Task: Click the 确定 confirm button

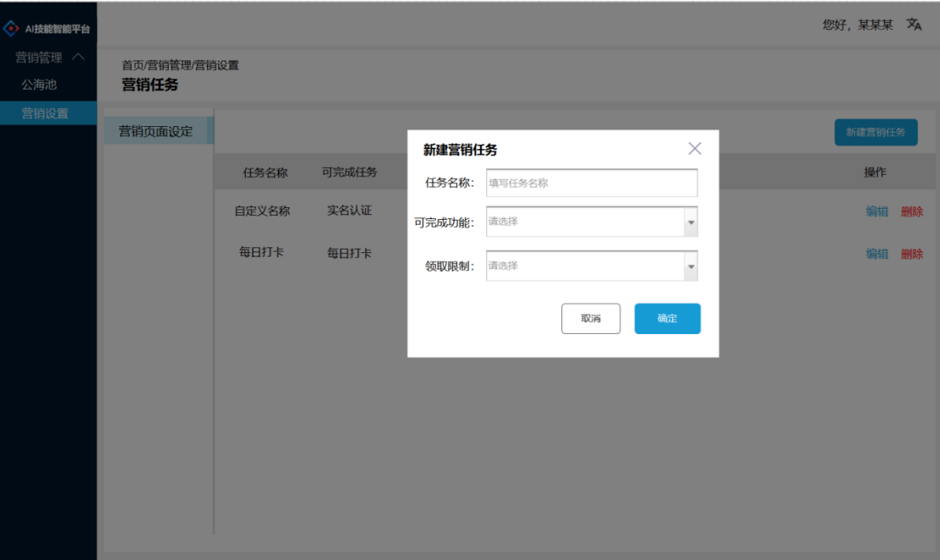Action: tap(667, 318)
